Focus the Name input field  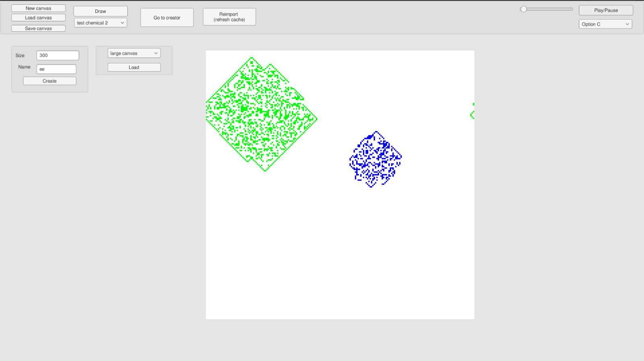point(56,69)
